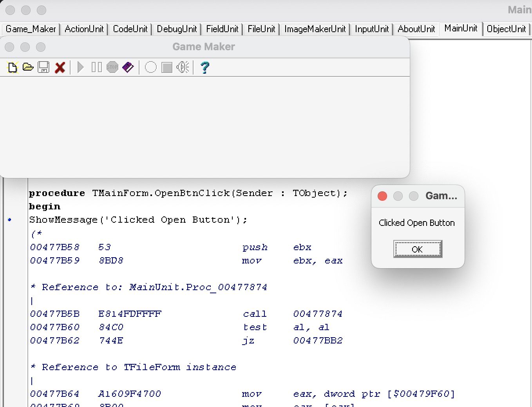
Task: Click the 'call 00477874' instruction line
Action: click(186, 314)
